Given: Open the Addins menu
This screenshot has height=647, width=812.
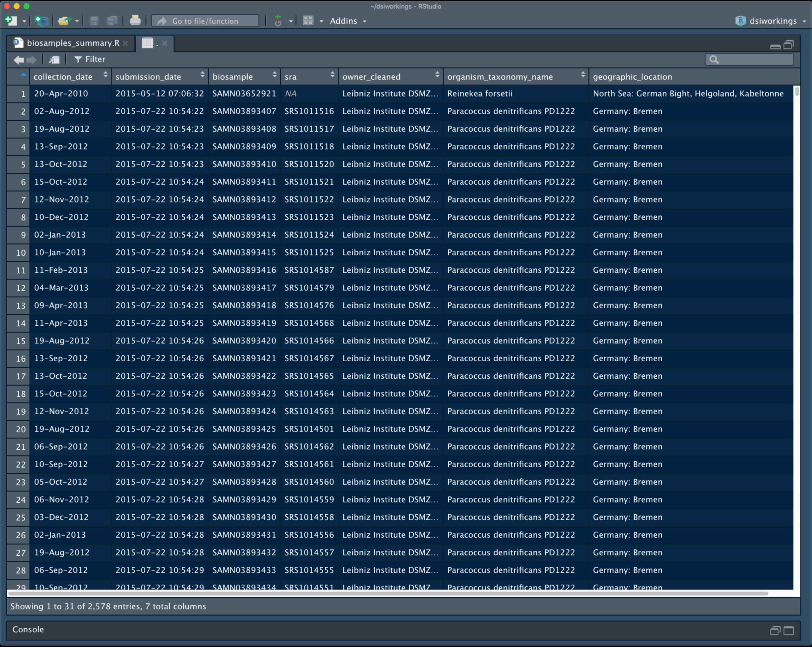Looking at the screenshot, I should pos(348,21).
